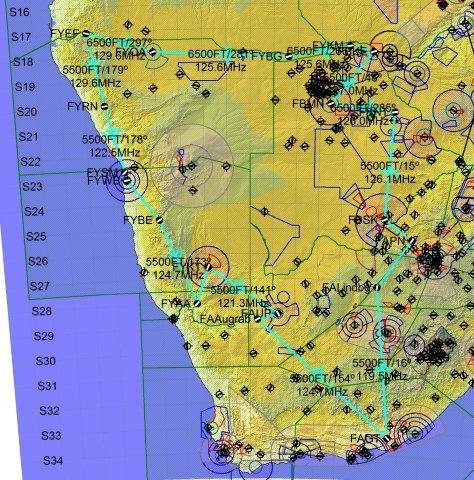
Task: Select the FYBE waypoint marker
Action: 159,220
